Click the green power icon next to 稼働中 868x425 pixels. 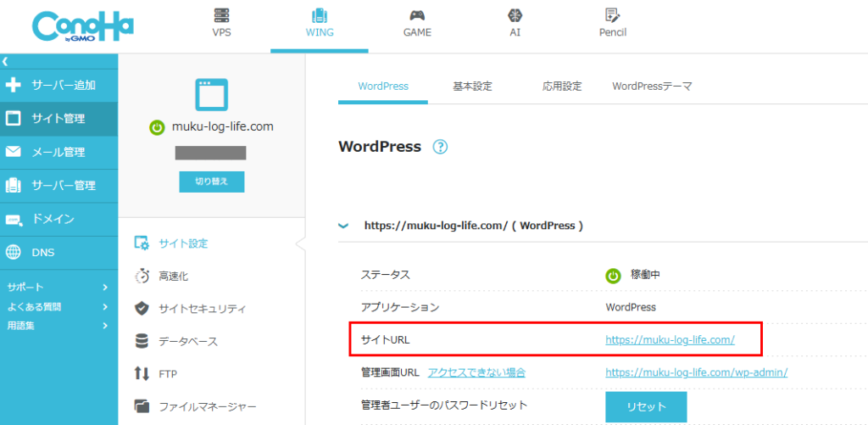point(613,276)
